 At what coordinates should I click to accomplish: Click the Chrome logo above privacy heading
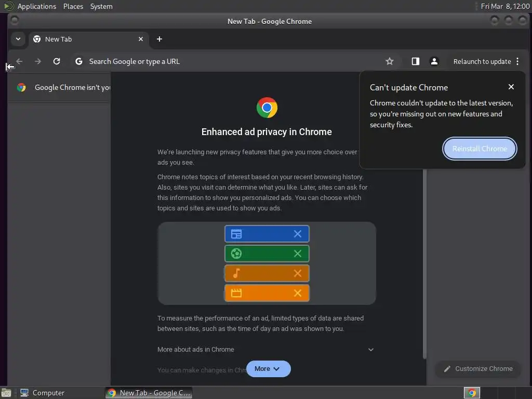click(267, 108)
